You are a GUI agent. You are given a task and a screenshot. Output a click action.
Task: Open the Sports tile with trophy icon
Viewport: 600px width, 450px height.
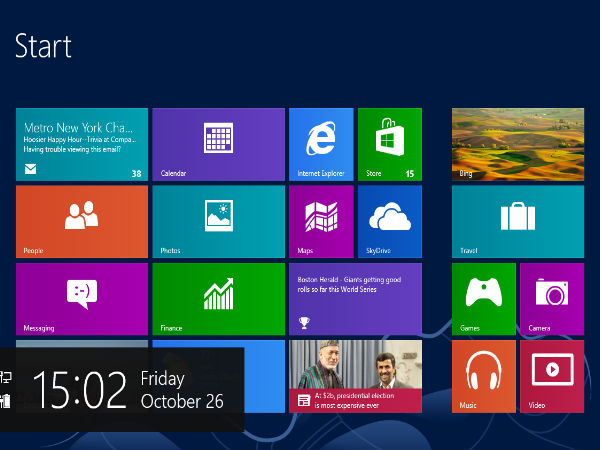[355, 299]
